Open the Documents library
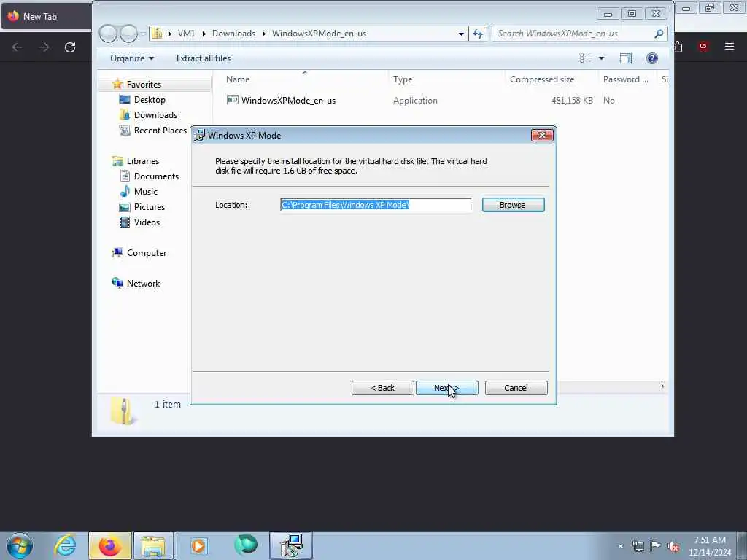 pyautogui.click(x=156, y=176)
